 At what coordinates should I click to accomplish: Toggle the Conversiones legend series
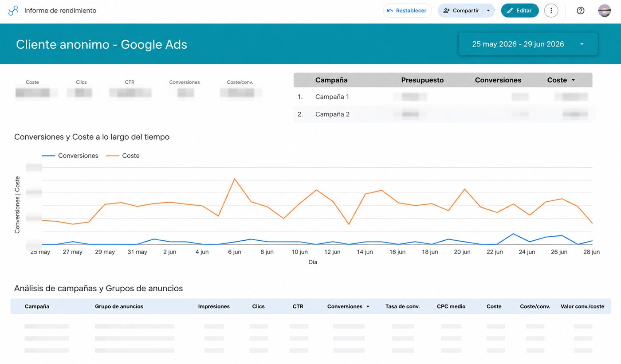pyautogui.click(x=70, y=156)
